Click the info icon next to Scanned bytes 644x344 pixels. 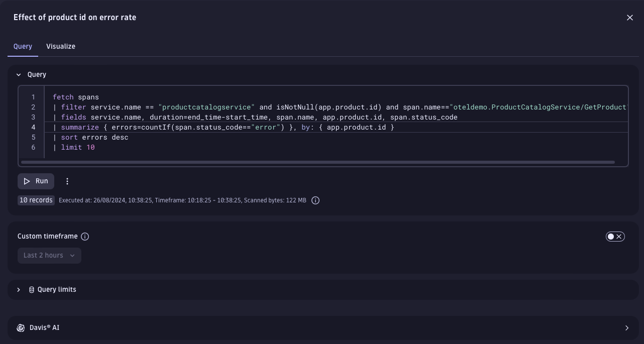click(x=315, y=200)
